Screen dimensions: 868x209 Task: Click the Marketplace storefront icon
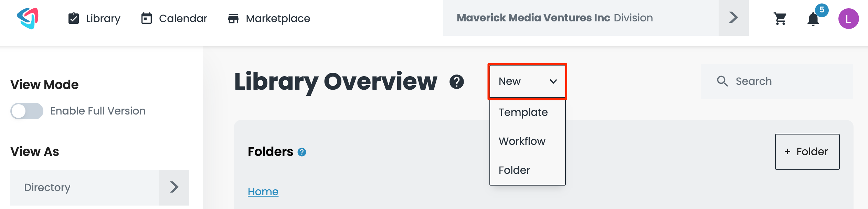[233, 19]
